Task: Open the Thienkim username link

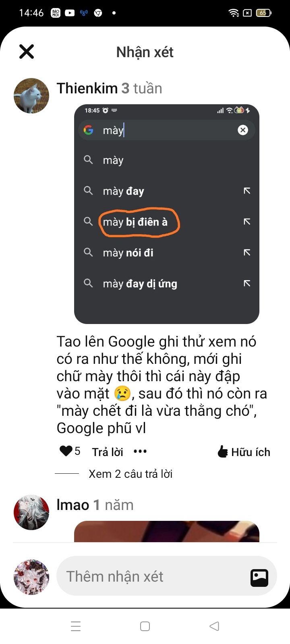Action: (x=87, y=88)
